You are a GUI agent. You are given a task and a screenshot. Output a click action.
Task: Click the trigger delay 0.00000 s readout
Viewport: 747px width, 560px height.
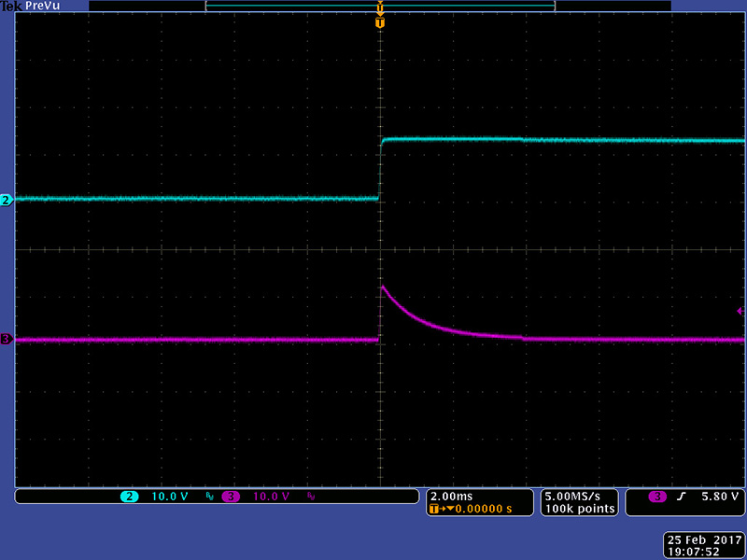click(480, 509)
